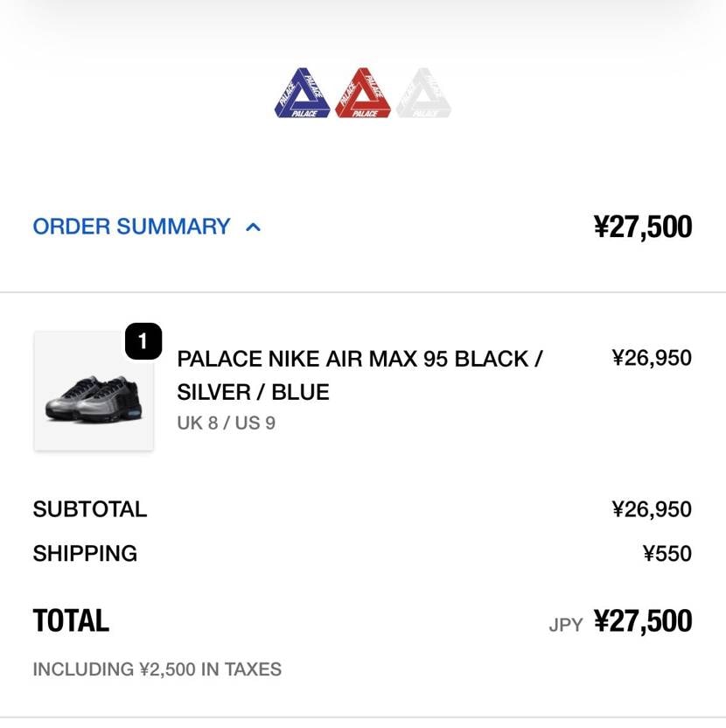Click the subtotal value ¥26,950
The width and height of the screenshot is (726, 728).
coord(652,509)
